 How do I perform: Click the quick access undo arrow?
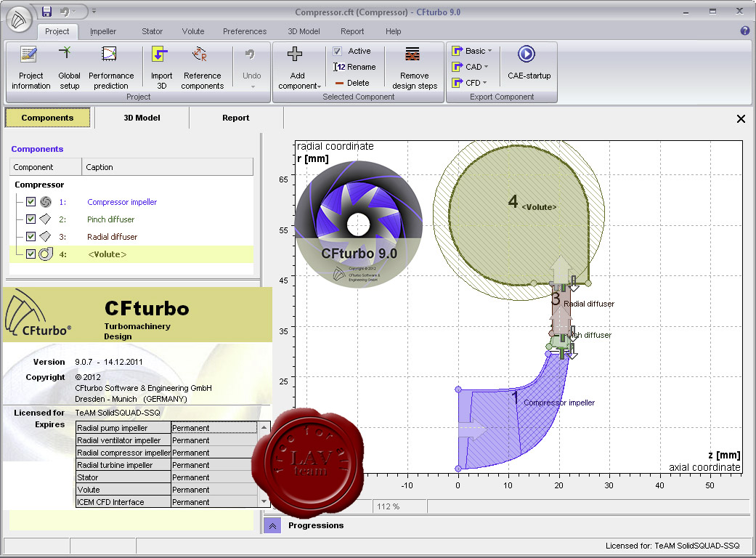[65, 12]
